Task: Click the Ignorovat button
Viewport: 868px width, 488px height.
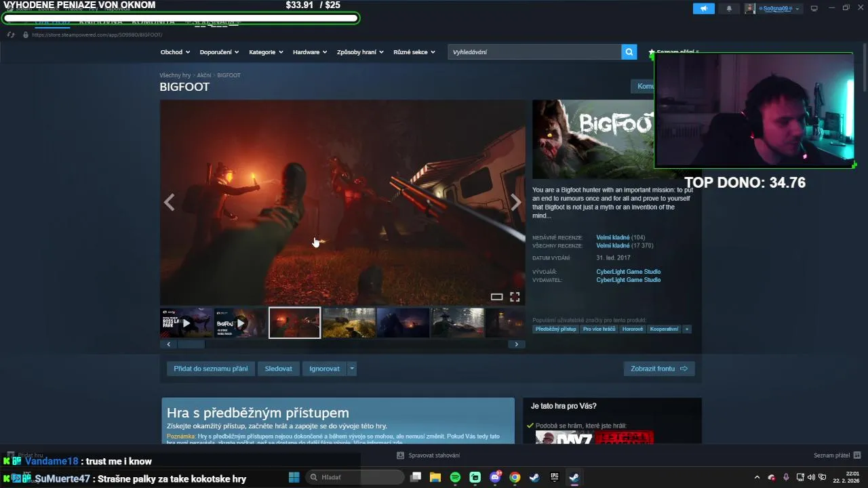Action: coord(324,369)
